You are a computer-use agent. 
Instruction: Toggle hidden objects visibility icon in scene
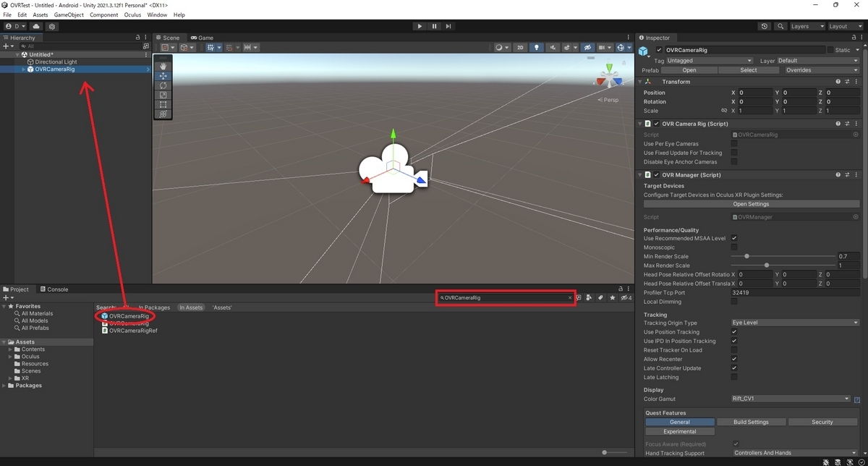pyautogui.click(x=588, y=48)
